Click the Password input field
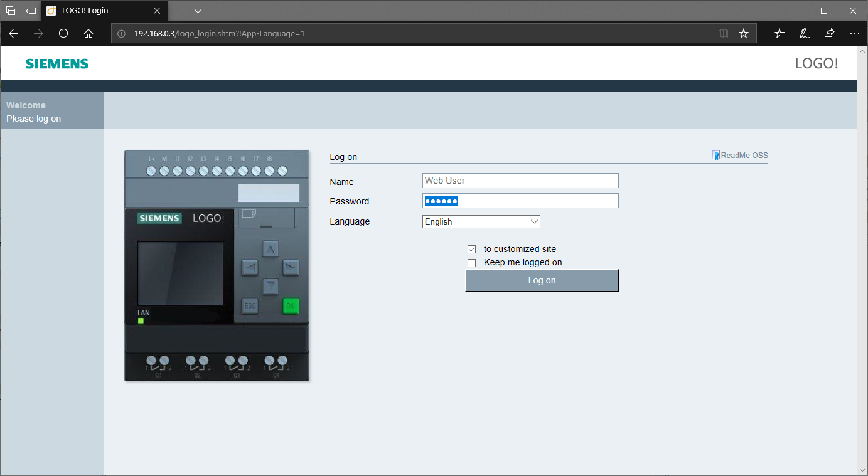 click(520, 201)
